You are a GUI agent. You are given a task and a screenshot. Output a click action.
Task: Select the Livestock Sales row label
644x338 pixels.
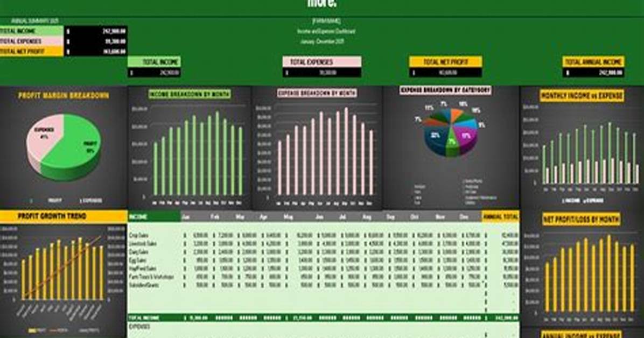tap(143, 243)
